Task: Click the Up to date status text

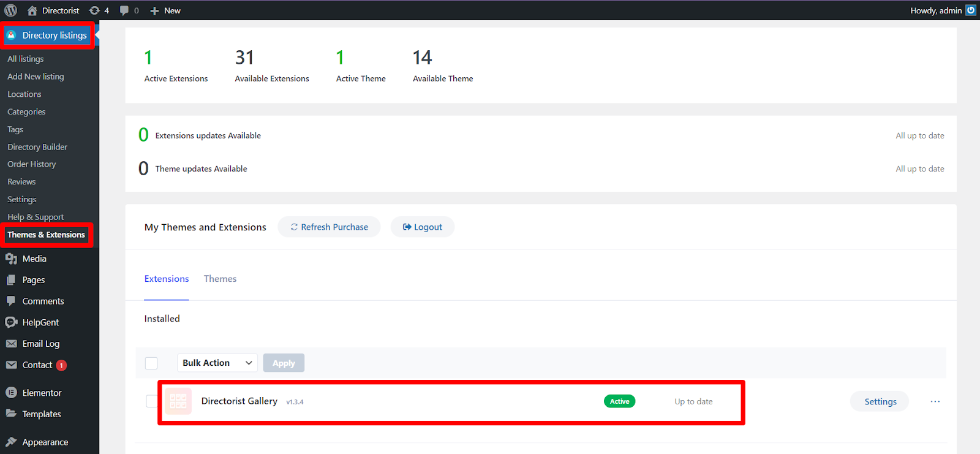Action: (x=693, y=401)
